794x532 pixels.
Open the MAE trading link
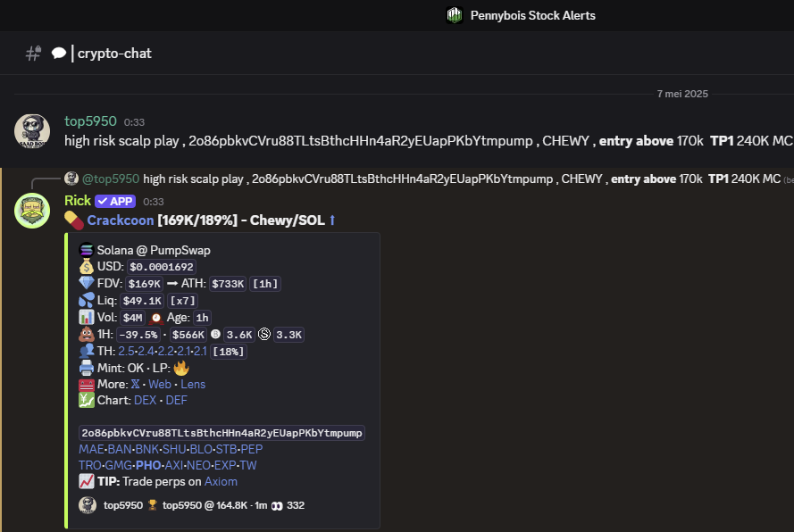[x=91, y=449]
